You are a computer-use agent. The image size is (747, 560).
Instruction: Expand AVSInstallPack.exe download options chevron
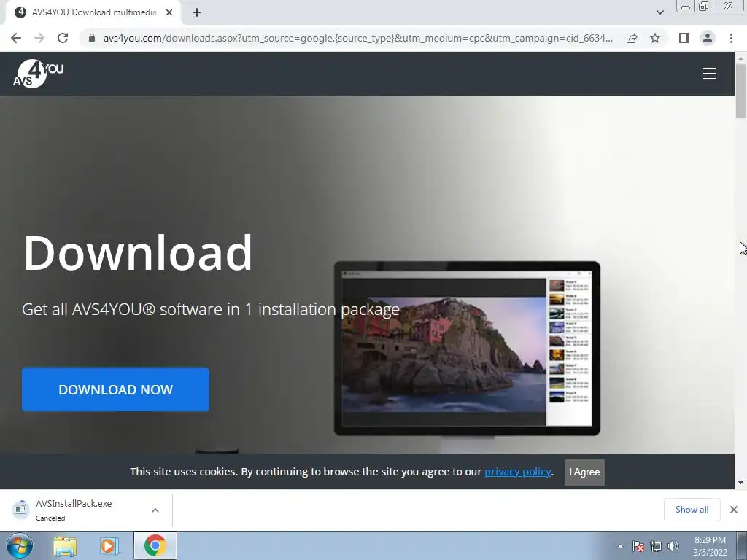(x=155, y=510)
